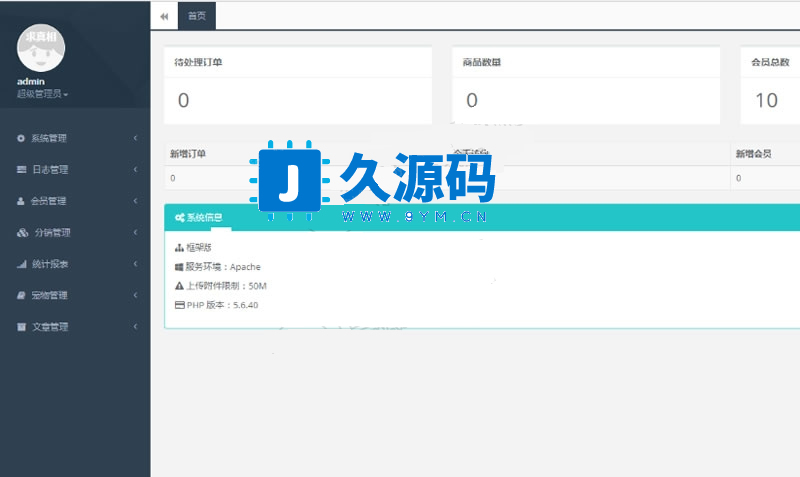Click the 待处理订单 statistics card
Screen dimensions: 800x477
click(x=298, y=85)
